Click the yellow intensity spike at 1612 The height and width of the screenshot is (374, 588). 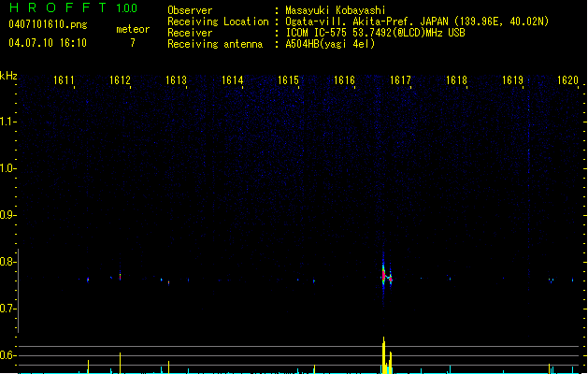tap(120, 363)
